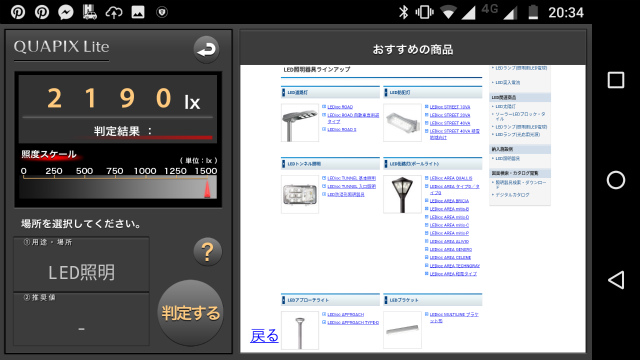Click the LEDブラケット section header
The height and width of the screenshot is (360, 640).
(x=433, y=300)
